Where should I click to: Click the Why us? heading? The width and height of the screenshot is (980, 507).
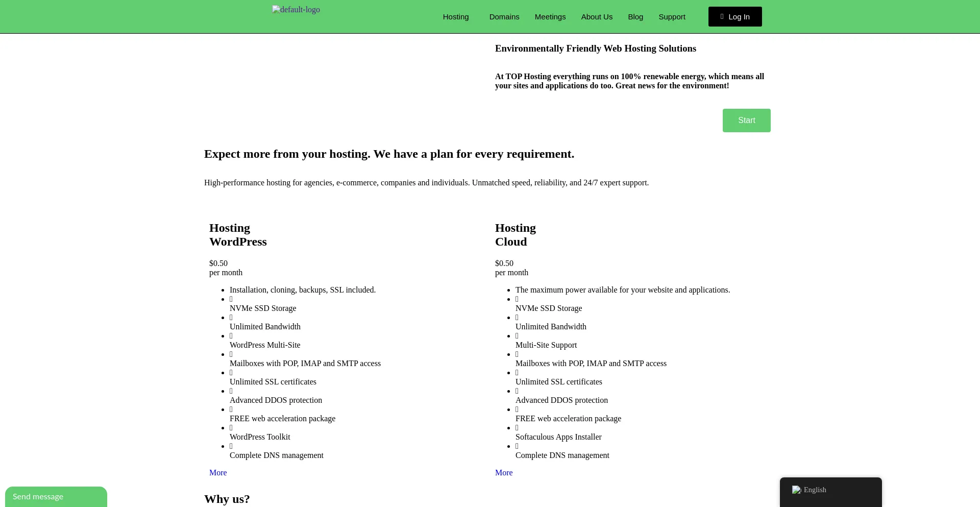(x=227, y=499)
